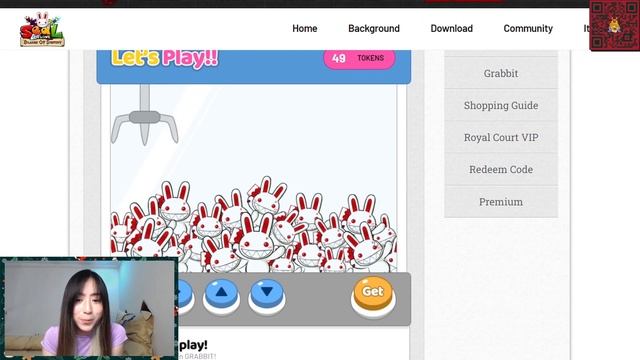Open the Grabbit sidebar link
This screenshot has height=360, width=640.
[x=501, y=73]
